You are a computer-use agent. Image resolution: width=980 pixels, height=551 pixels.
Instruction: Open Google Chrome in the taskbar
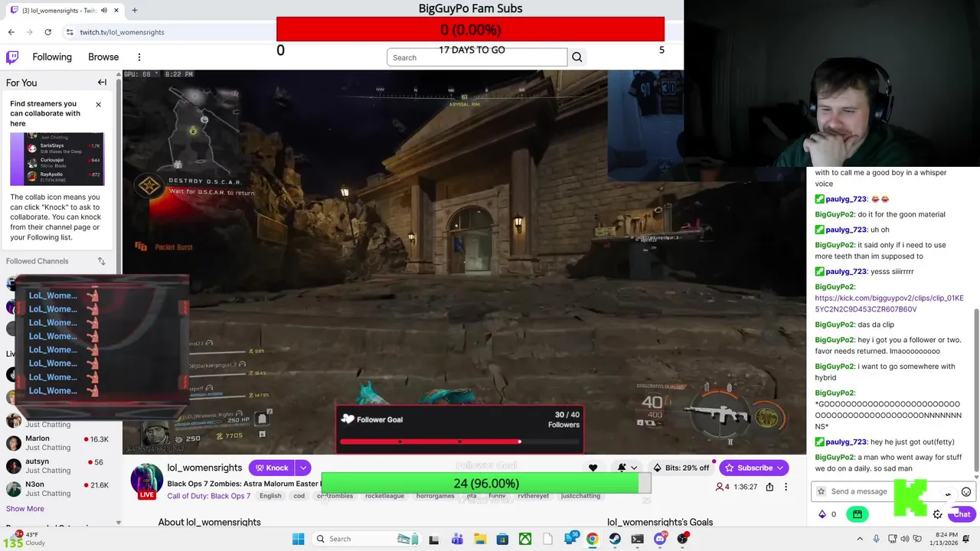pyautogui.click(x=592, y=539)
